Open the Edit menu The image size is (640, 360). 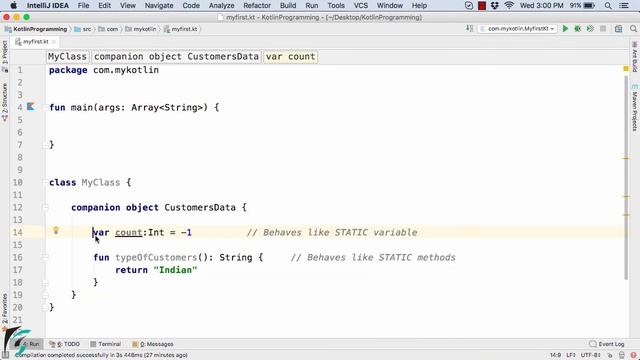104,6
